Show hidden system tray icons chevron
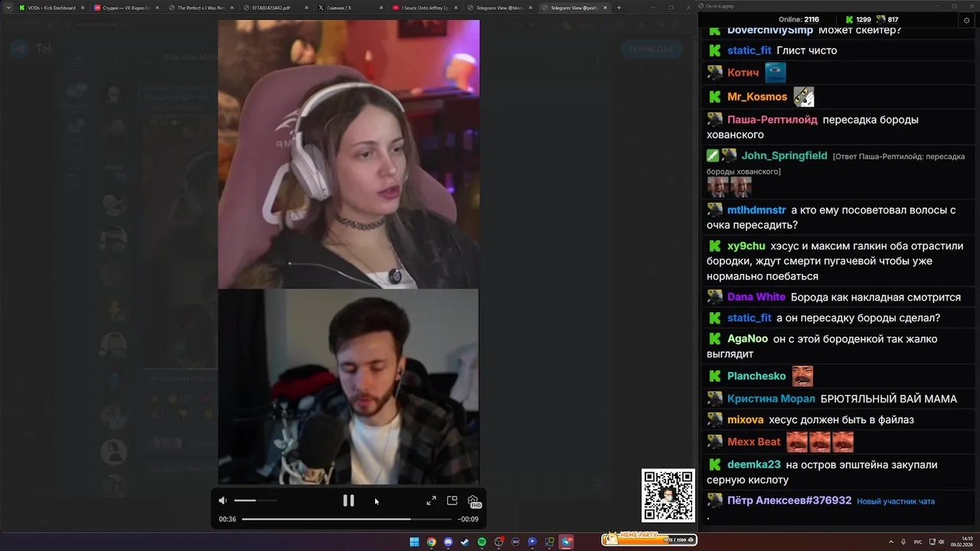The height and width of the screenshot is (551, 980). tap(891, 542)
